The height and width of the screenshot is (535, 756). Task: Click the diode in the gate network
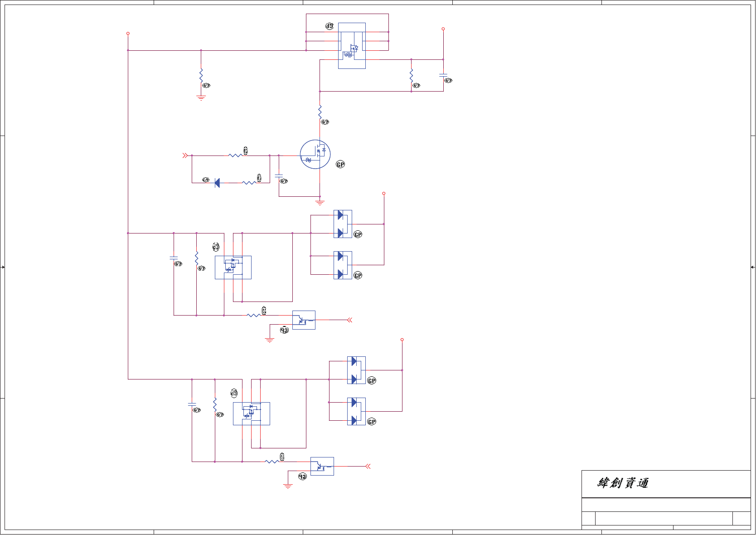217,183
